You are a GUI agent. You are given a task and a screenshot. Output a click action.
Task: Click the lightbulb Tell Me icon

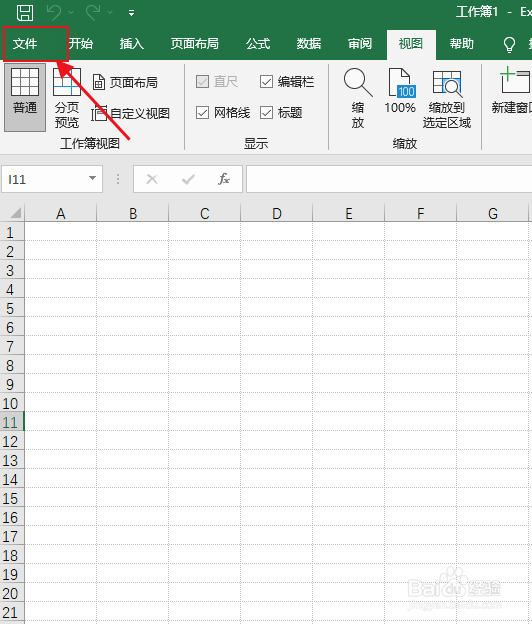(509, 45)
